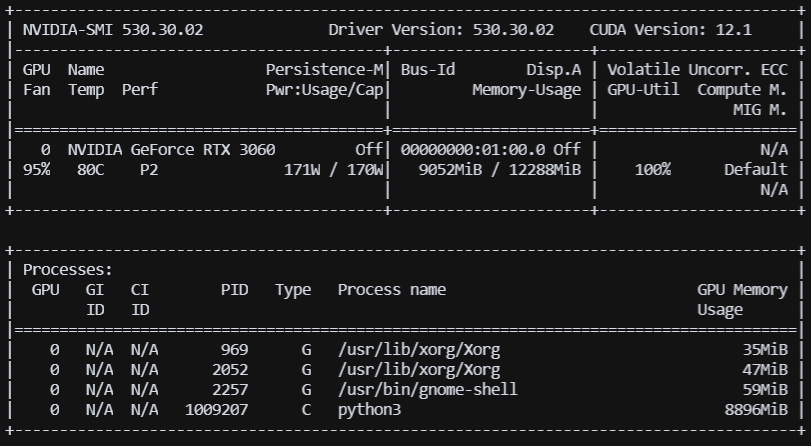Select the GPU-Util column header
811x446 pixels.
[x=643, y=90]
